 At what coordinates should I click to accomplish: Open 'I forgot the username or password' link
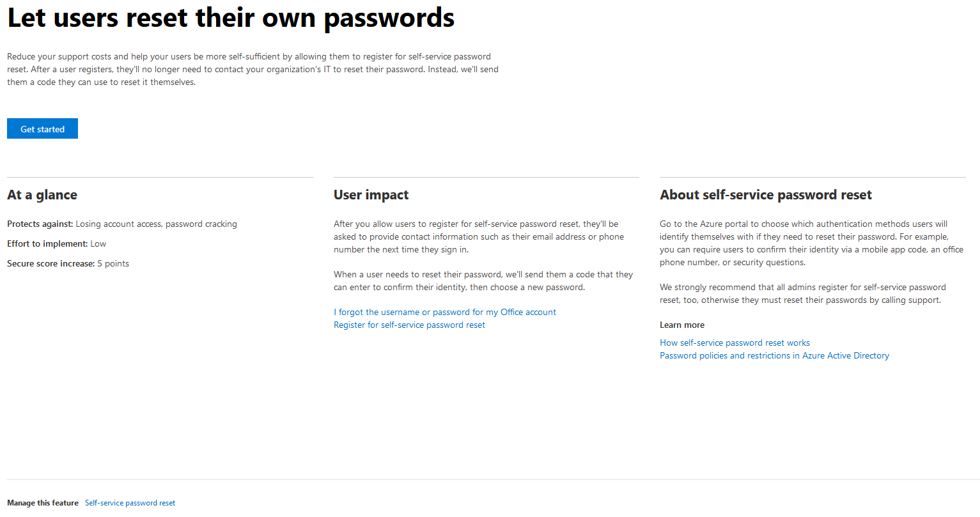tap(445, 312)
